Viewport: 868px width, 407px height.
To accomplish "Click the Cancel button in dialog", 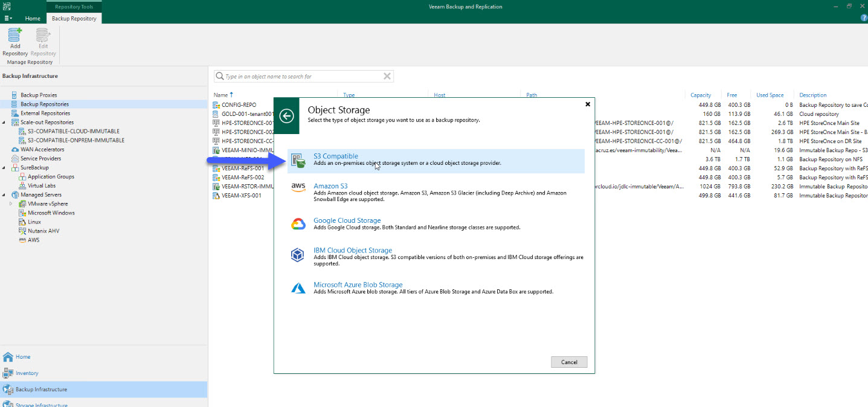I will click(569, 362).
